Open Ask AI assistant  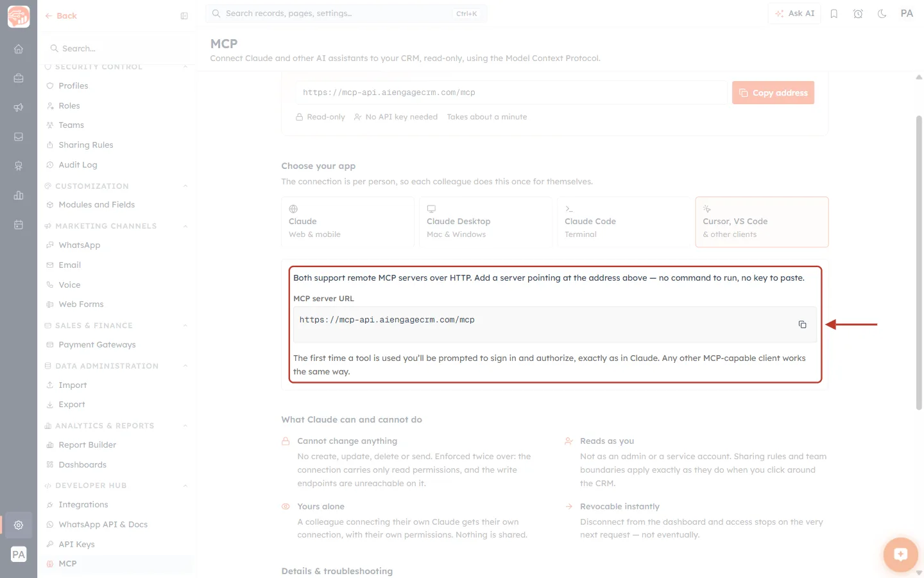[794, 13]
